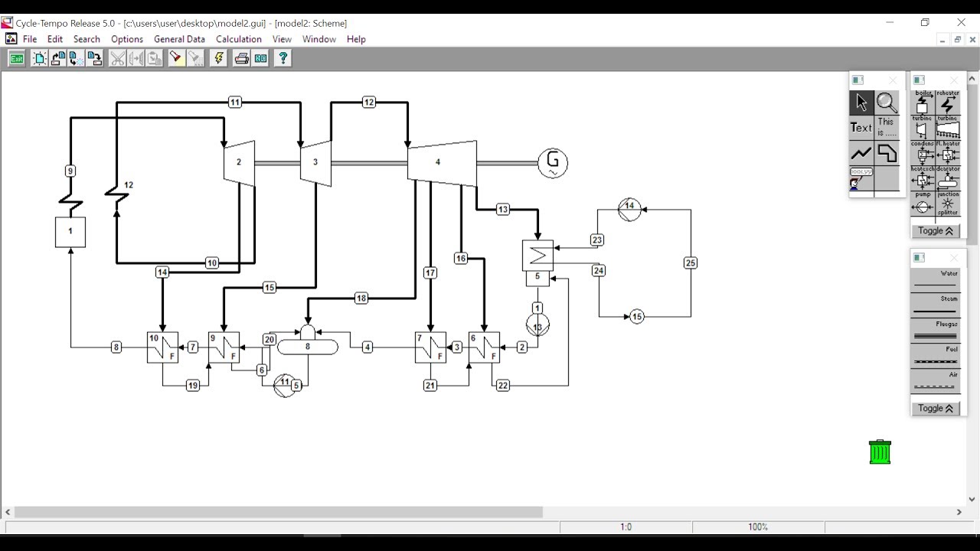
Task: Pick the pump component from palette
Action: [x=923, y=204]
